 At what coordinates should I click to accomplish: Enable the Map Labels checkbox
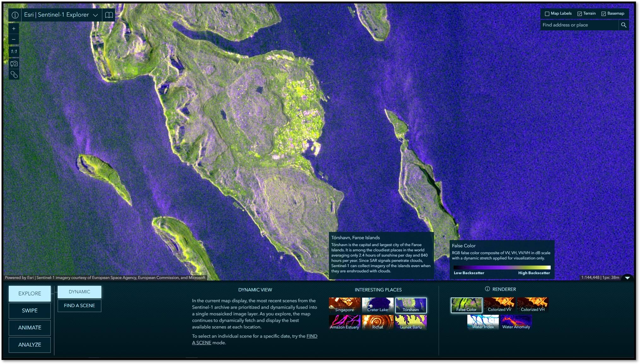pyautogui.click(x=547, y=14)
